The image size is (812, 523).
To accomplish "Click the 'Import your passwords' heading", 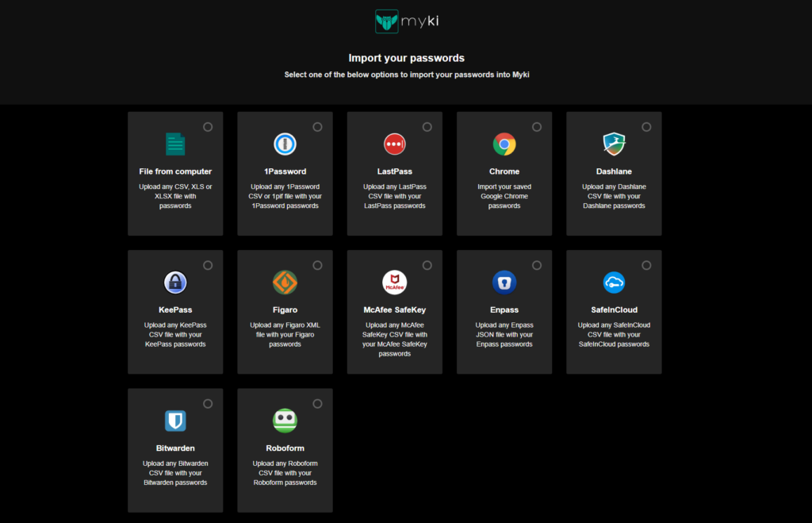I will (407, 58).
